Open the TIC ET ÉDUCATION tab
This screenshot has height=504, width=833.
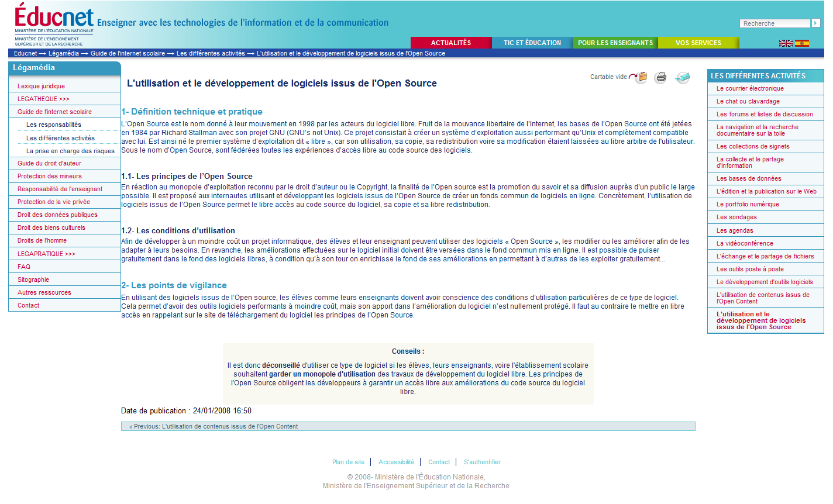(532, 43)
